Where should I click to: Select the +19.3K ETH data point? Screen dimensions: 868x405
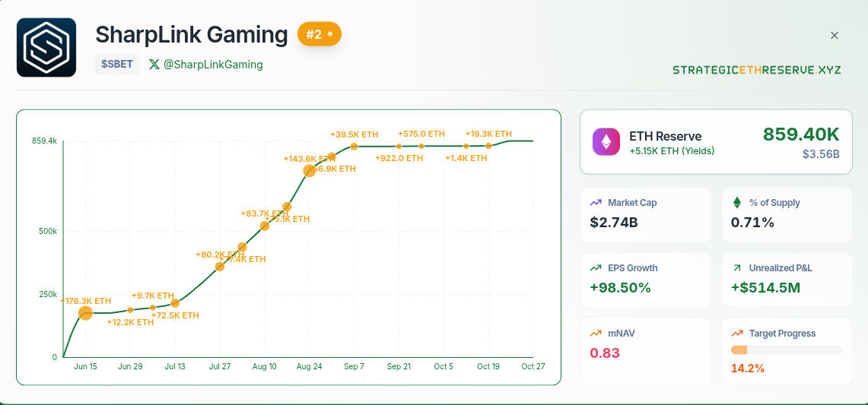coord(488,145)
